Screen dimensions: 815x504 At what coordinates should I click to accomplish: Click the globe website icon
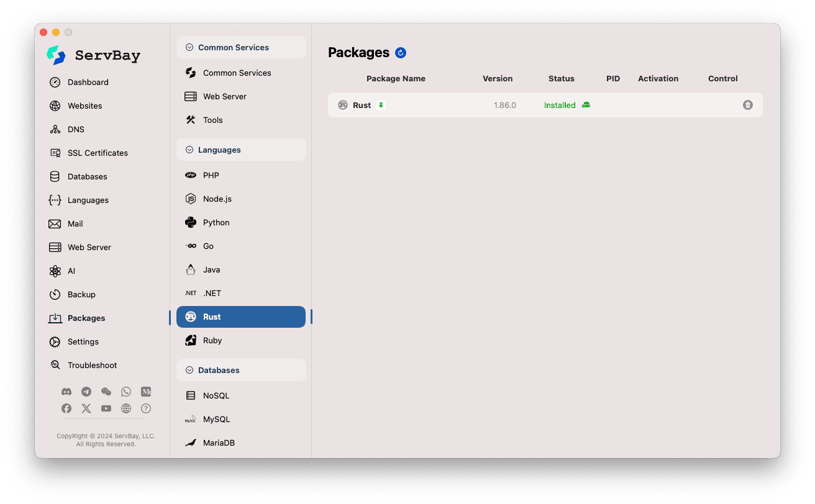pos(126,408)
